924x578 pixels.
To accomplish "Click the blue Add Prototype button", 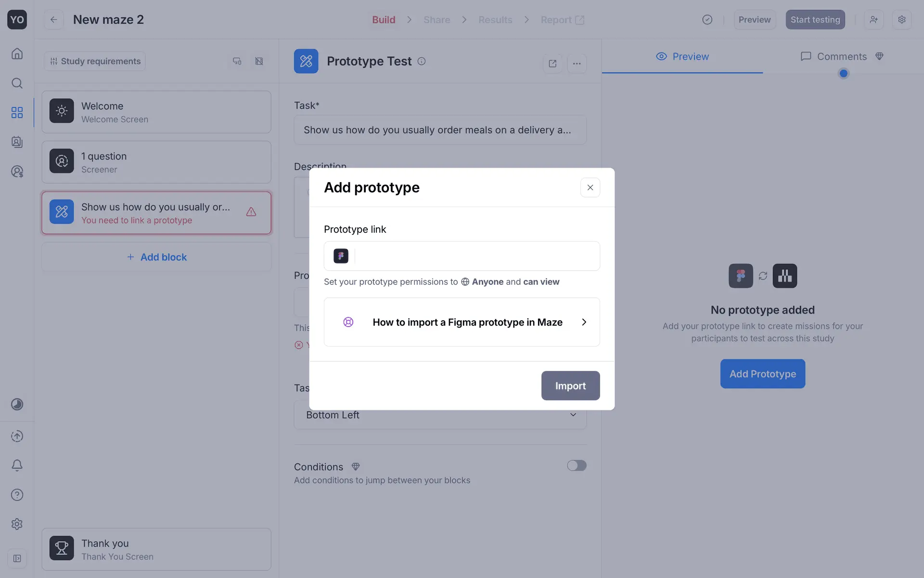I will click(x=762, y=374).
